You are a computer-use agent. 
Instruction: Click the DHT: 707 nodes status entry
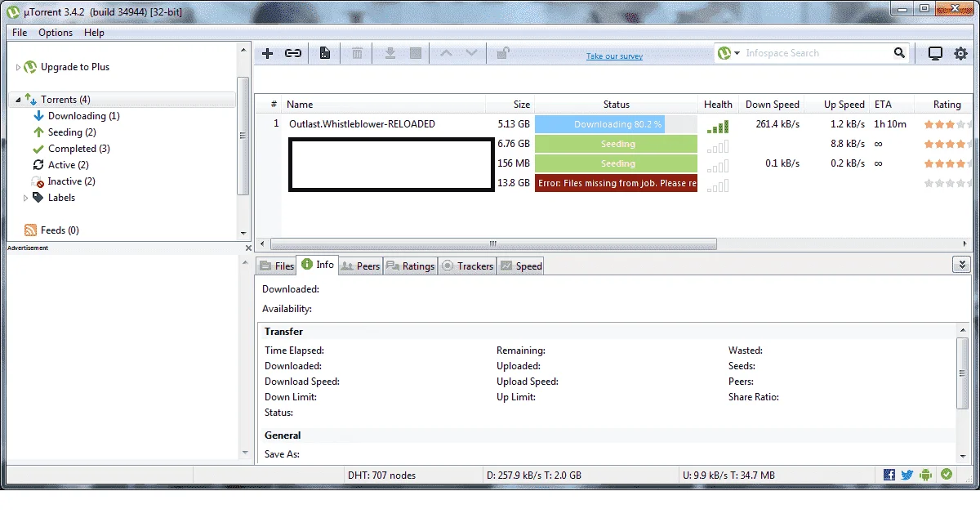click(381, 475)
